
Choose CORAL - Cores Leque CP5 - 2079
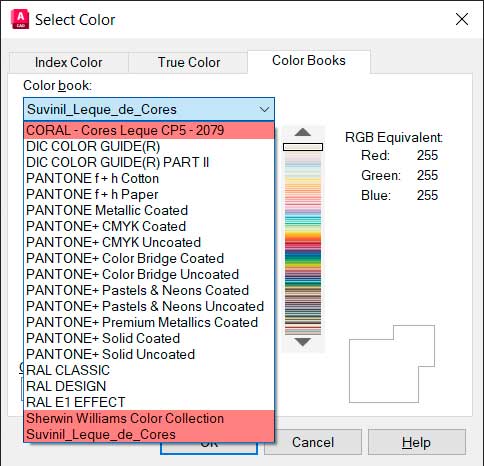149,130
